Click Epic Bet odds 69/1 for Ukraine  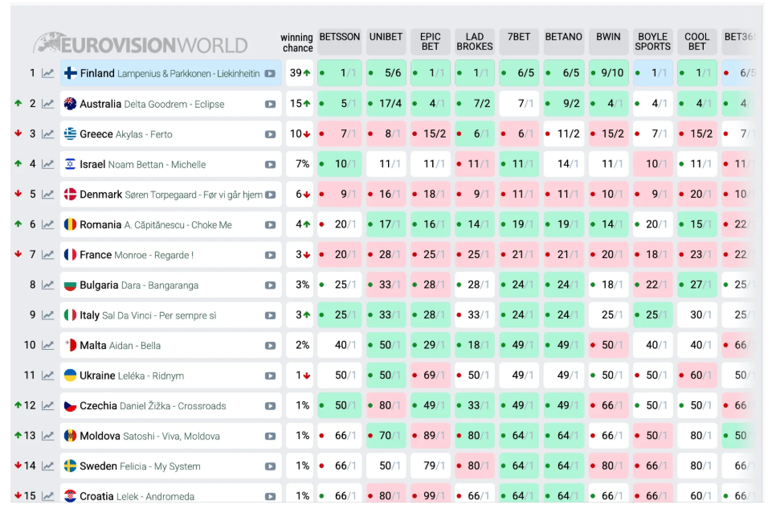[431, 375]
